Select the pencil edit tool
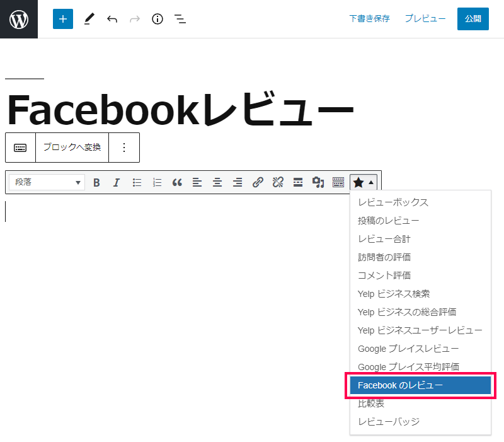This screenshot has height=442, width=504. [x=89, y=19]
